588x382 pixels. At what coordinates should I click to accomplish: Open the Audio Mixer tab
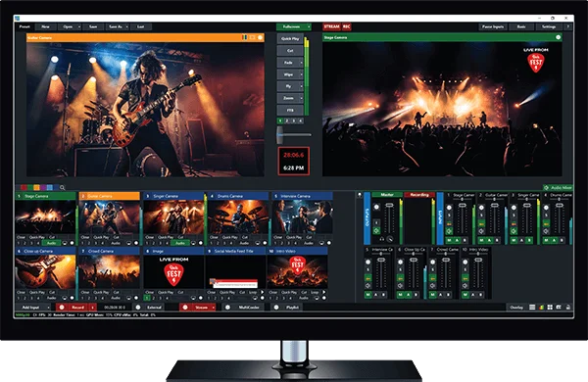pos(558,187)
